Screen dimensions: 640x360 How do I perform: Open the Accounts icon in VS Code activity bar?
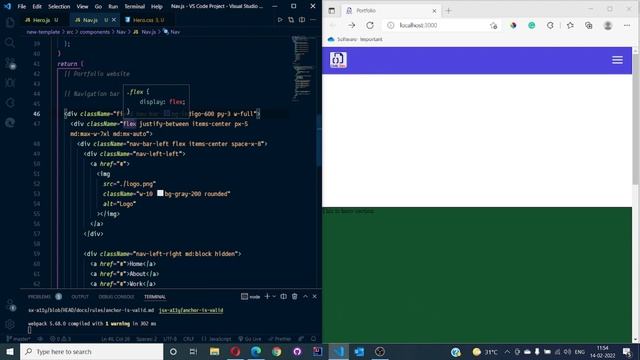coord(10,304)
